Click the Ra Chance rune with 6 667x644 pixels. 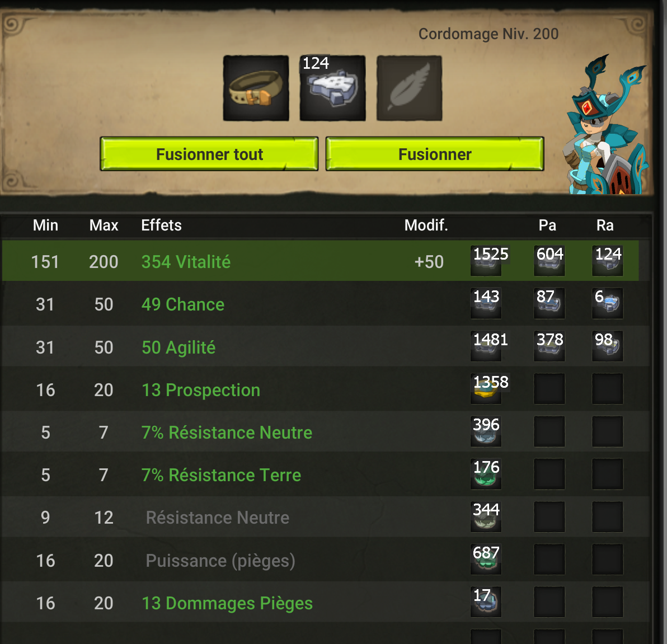coord(608,303)
